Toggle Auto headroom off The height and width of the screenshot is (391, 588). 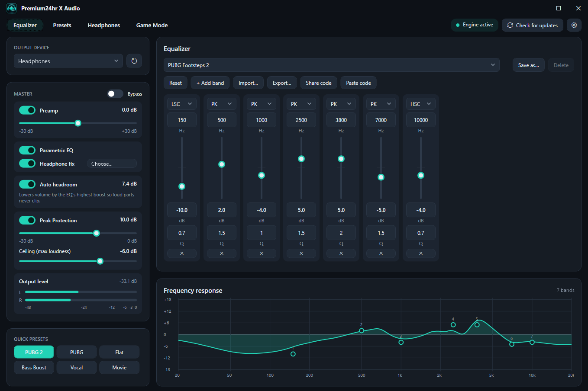point(27,184)
